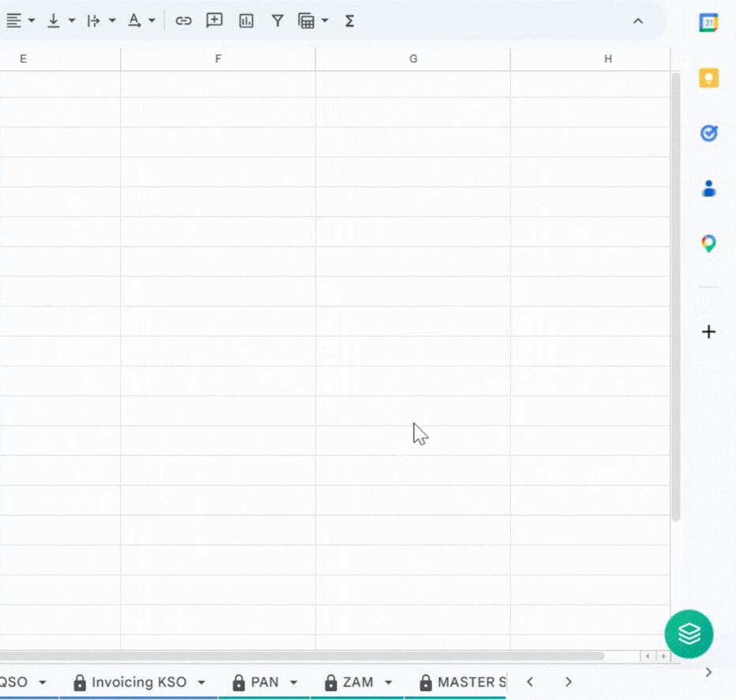Open Invoicing KSO tab menu arrow
736x700 pixels.
point(201,683)
